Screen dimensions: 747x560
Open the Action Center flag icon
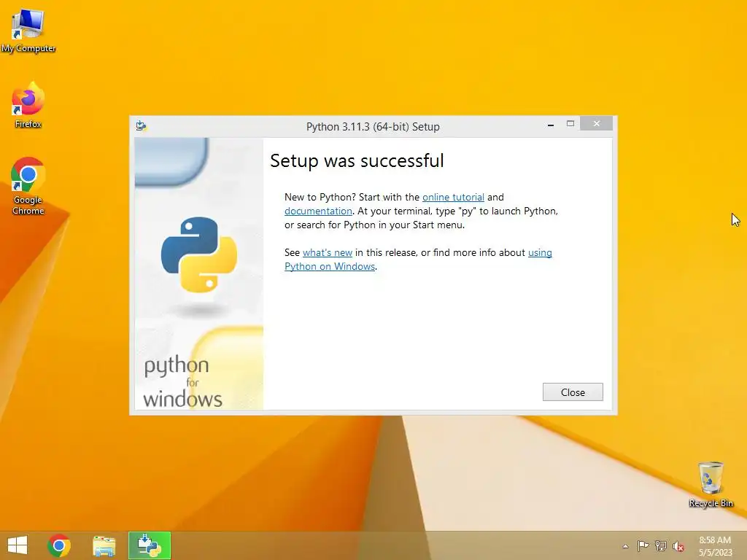643,545
